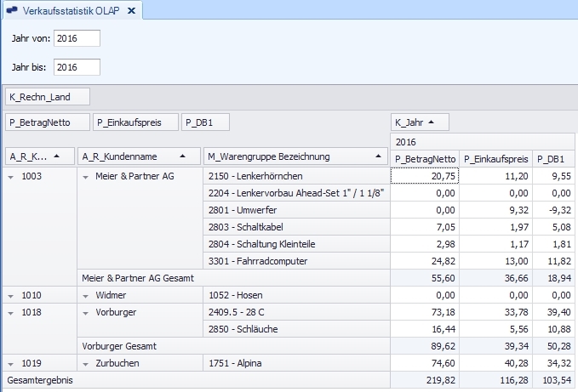Click the P_DB1 data field button
Viewport: 578px width, 392px height.
click(205, 122)
